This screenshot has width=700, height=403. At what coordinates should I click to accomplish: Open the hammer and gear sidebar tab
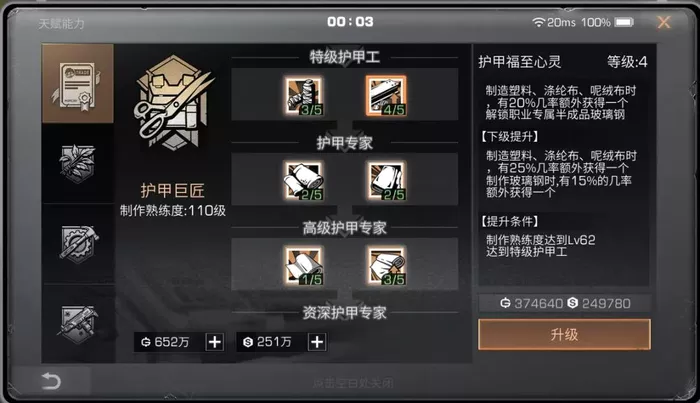[x=78, y=244]
